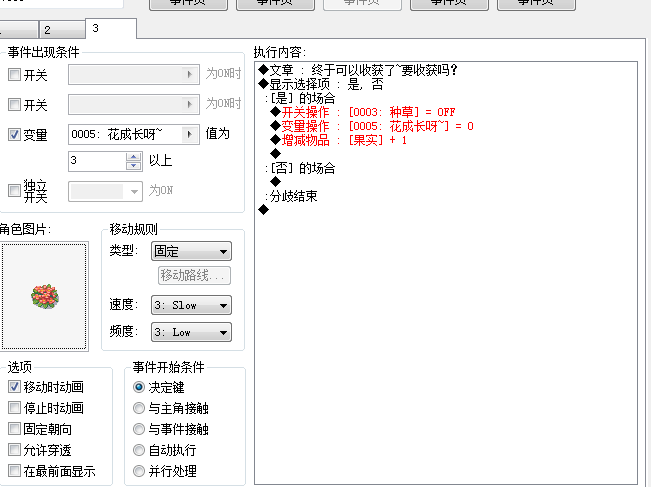The height and width of the screenshot is (487, 651).
Task: Open the first switch selector field
Action: pos(134,75)
